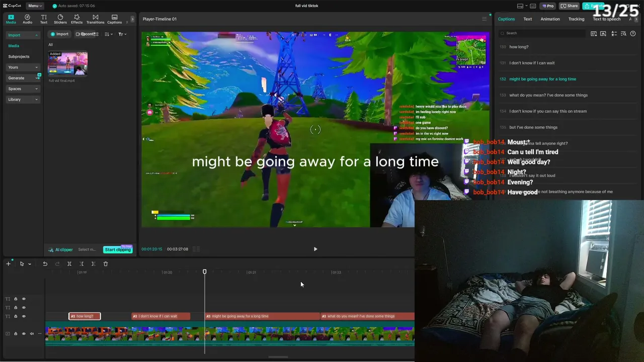Image resolution: width=644 pixels, height=362 pixels.
Task: Open the Audio panel
Action: [27, 19]
